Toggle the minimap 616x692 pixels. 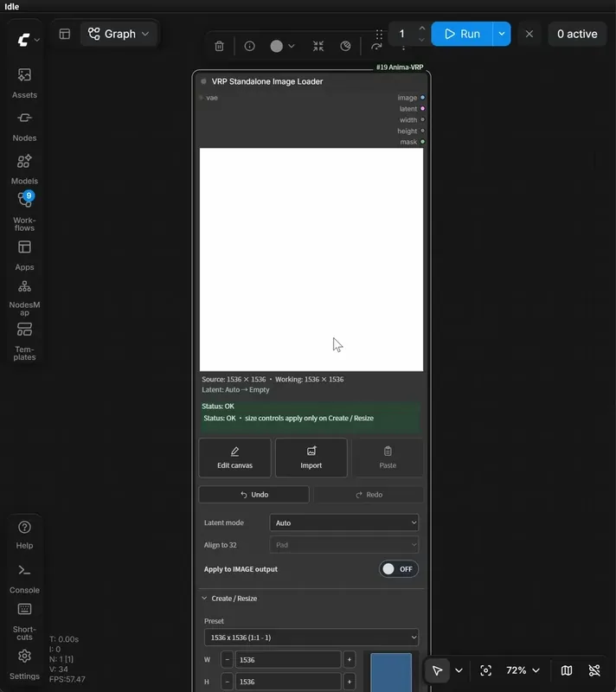tap(567, 670)
